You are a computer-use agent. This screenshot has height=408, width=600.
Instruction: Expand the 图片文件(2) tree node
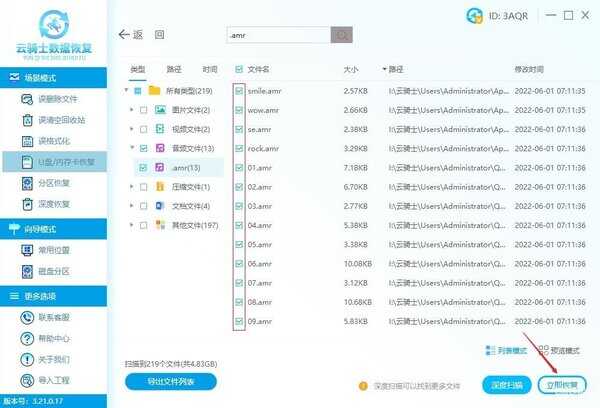point(132,110)
